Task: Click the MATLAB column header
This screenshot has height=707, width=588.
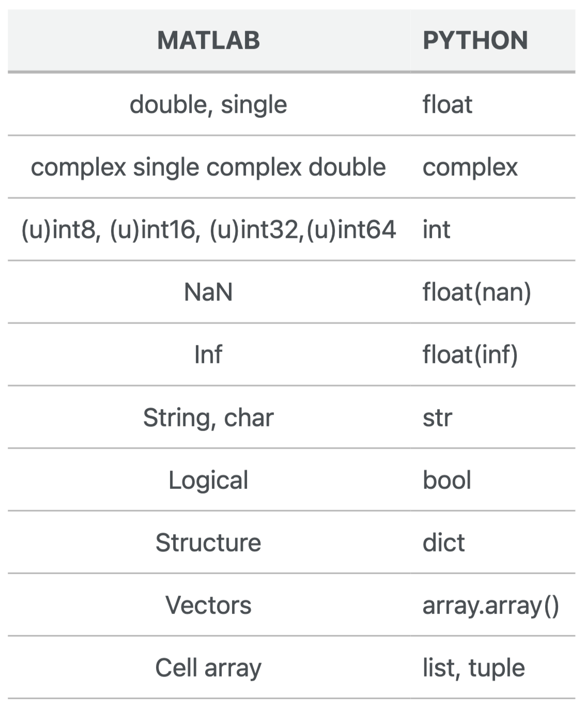Action: [208, 40]
